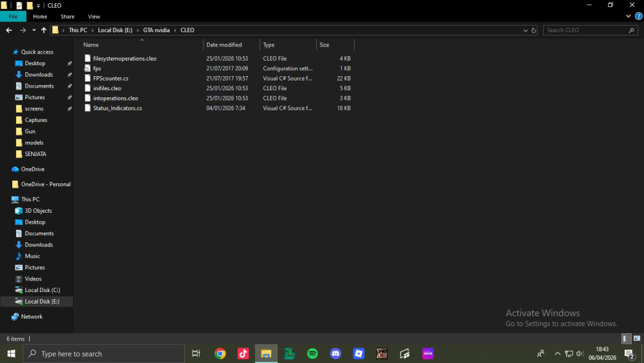Open pinned Pictures under Quick access
Screen dimensions: 644x363
pos(35,97)
